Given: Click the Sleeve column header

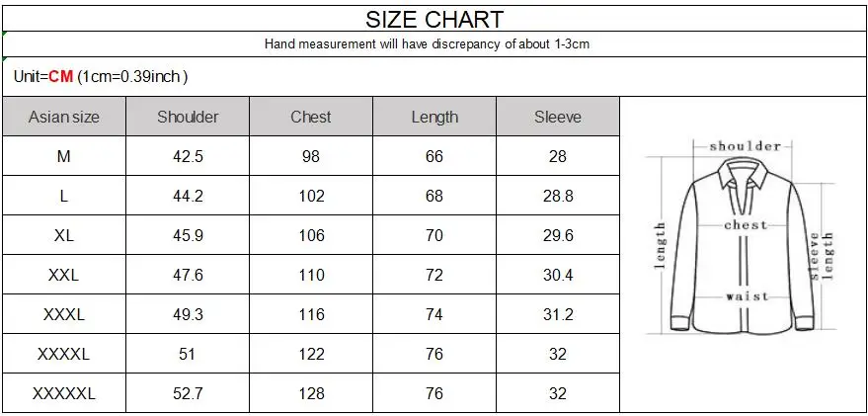Looking at the screenshot, I should [x=558, y=117].
